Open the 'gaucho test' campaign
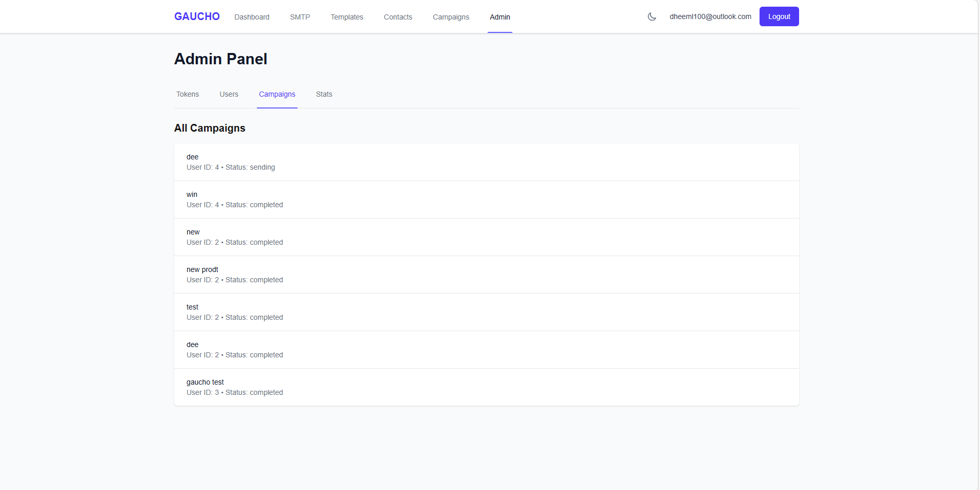The width and height of the screenshot is (980, 490). click(486, 387)
